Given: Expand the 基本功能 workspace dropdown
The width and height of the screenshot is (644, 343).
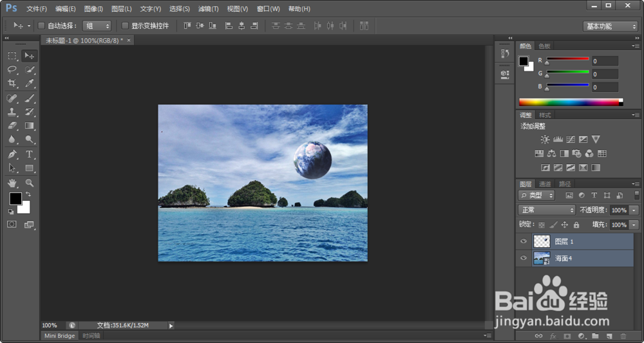Looking at the screenshot, I should 611,26.
